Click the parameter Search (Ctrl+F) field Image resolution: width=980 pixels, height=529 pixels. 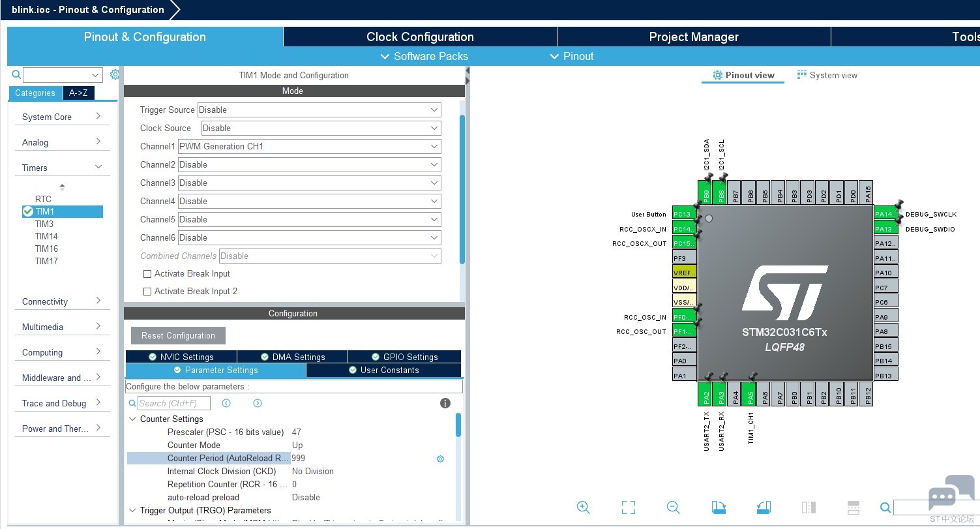click(173, 403)
